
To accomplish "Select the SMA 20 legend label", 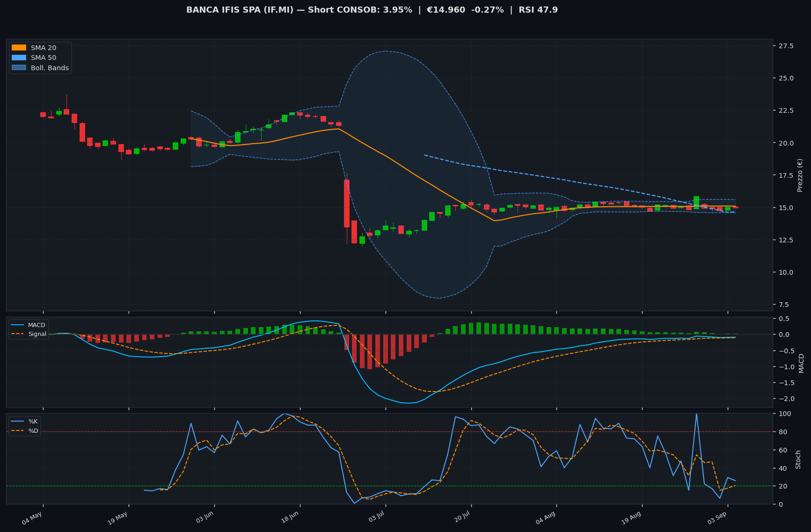I will coord(44,48).
